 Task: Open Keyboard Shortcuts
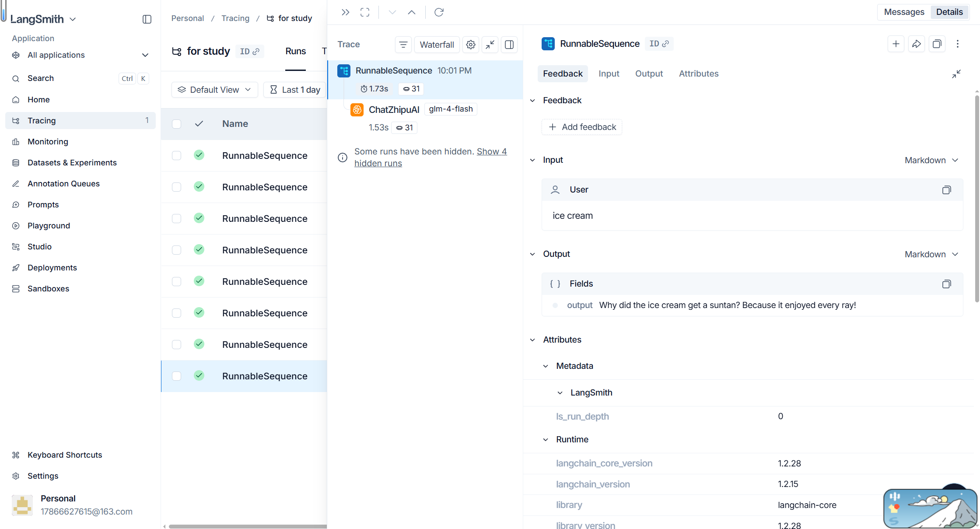click(x=80, y=455)
